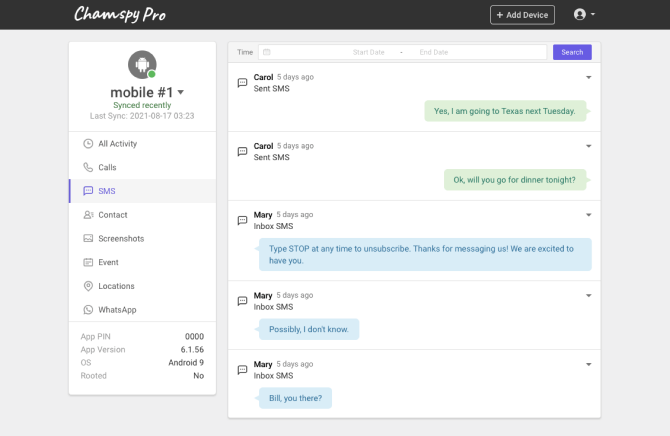Click the user account profile icon
Viewport: 670px width, 436px height.
pyautogui.click(x=580, y=15)
